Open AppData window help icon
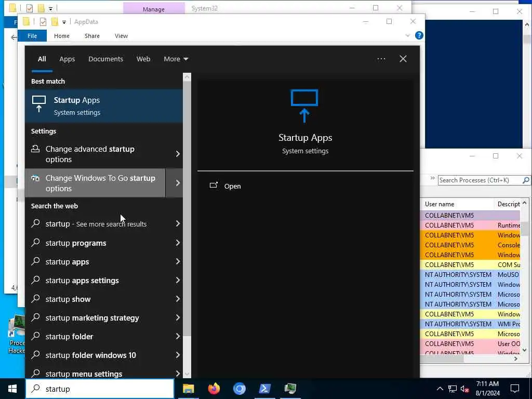The image size is (532, 399). [x=419, y=35]
